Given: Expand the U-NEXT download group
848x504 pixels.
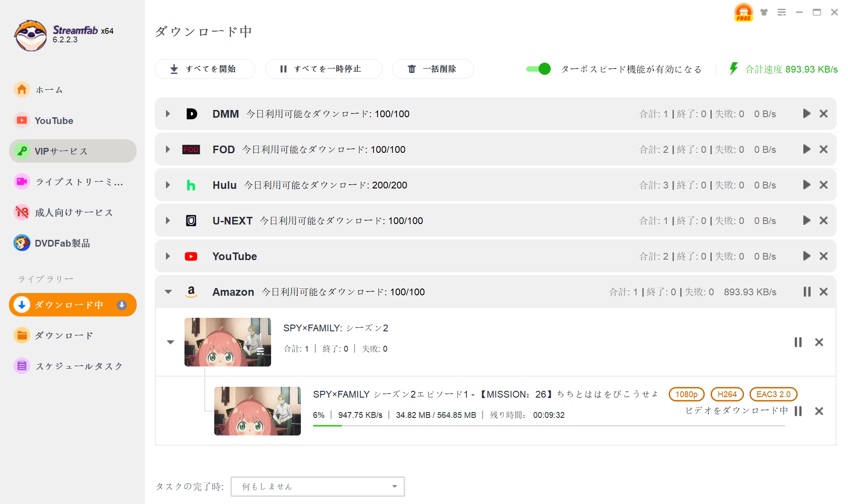Looking at the screenshot, I should tap(168, 220).
